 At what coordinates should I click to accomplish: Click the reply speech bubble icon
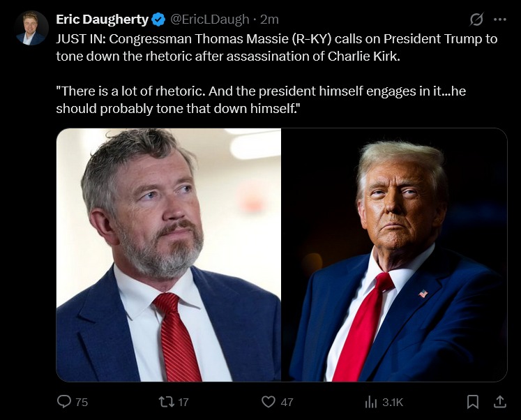click(64, 401)
